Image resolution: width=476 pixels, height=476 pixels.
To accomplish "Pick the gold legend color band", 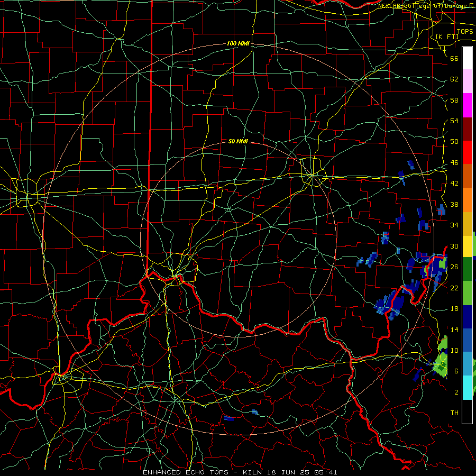I will (467, 223).
